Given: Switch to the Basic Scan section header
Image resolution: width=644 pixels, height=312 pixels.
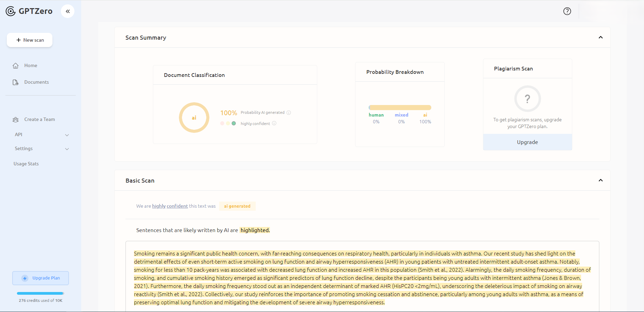Looking at the screenshot, I should [140, 181].
